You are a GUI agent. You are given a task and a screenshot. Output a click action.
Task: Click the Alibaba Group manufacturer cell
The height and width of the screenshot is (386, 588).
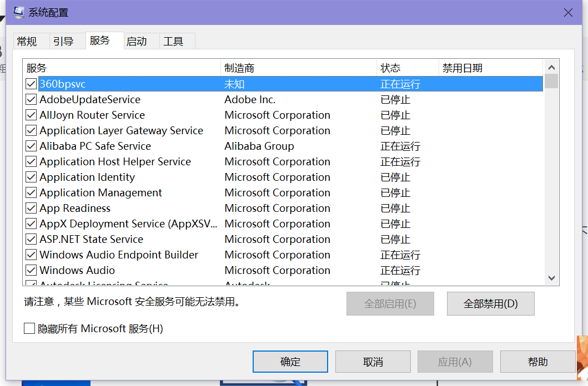(259, 146)
